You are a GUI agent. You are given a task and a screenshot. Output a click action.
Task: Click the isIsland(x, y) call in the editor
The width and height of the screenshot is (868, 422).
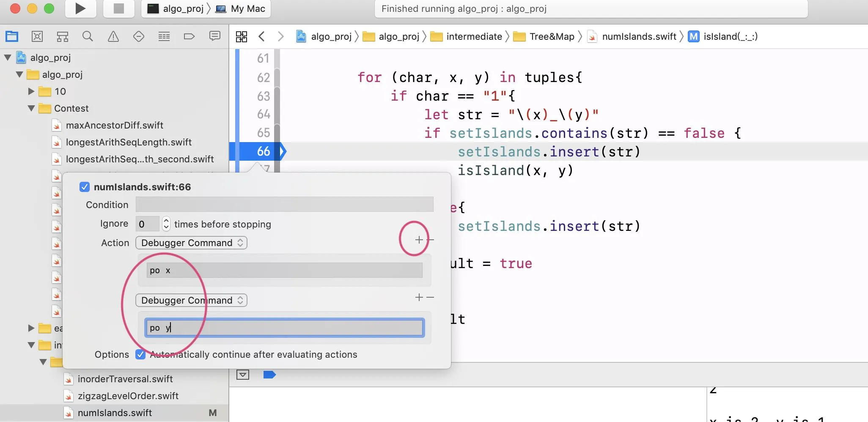pyautogui.click(x=516, y=170)
